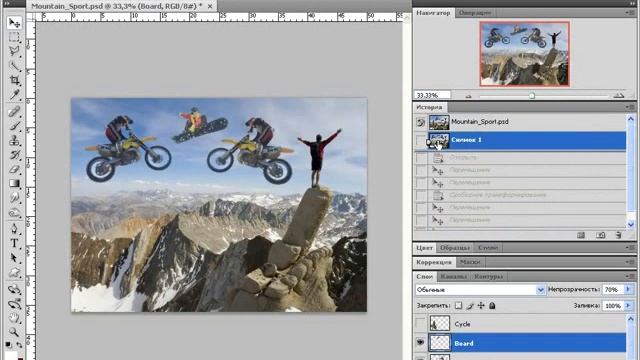
Task: Select the Crop tool
Action: coord(14,80)
